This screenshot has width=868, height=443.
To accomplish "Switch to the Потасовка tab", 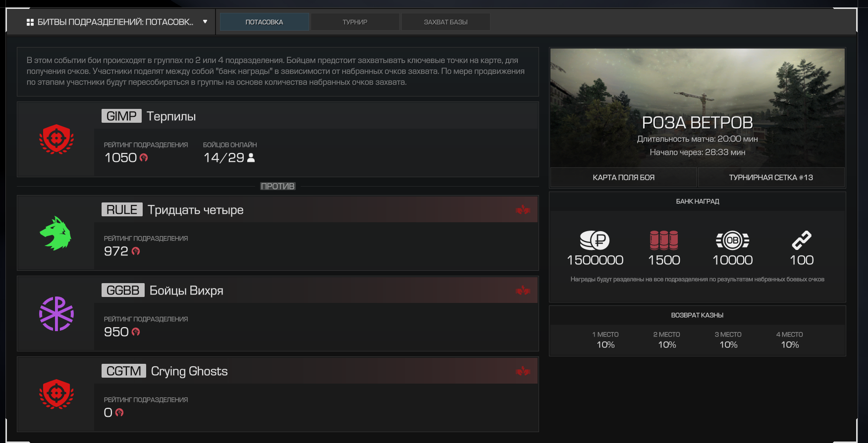I will pos(264,22).
